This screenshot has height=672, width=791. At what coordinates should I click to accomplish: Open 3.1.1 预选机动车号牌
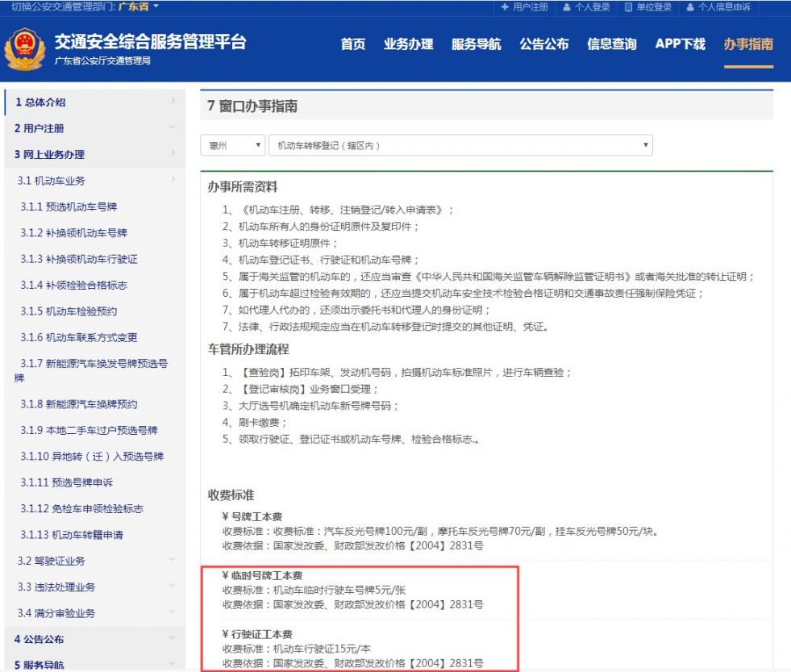pyautogui.click(x=69, y=207)
